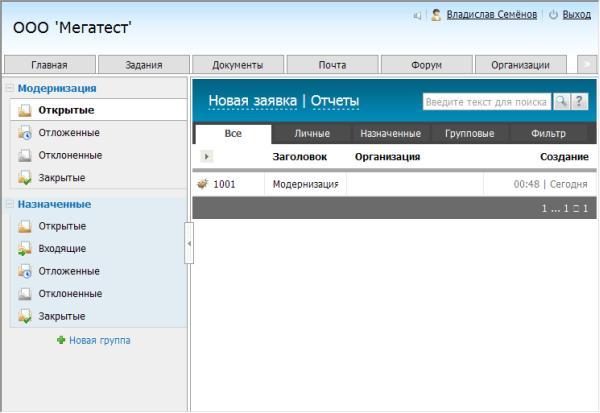
Task: Sort by the Заголовок column header
Action: [300, 157]
